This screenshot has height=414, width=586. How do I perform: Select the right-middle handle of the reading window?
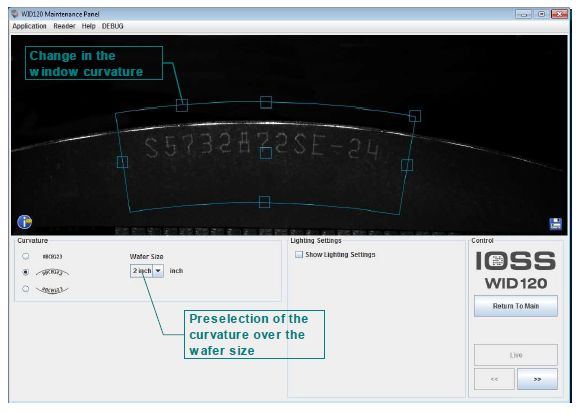pyautogui.click(x=407, y=165)
